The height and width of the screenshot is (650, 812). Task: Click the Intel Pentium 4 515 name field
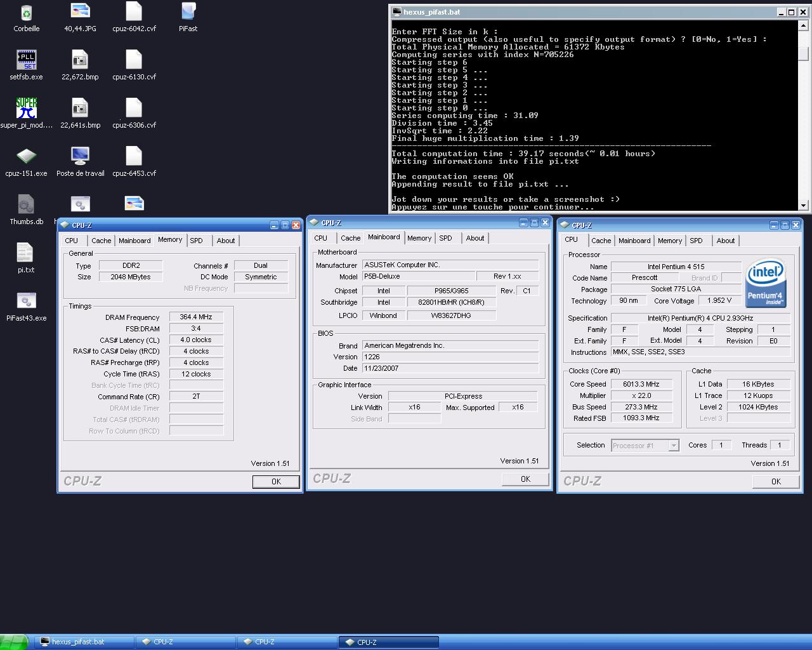(676, 267)
